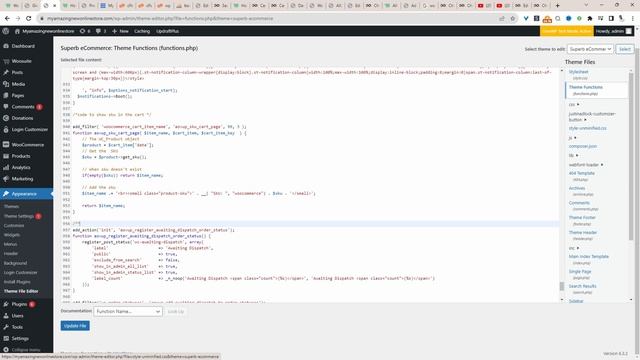Image resolution: width=640 pixels, height=360 pixels.
Task: Open the Function Name documentation dropdown
Action: tap(128, 311)
